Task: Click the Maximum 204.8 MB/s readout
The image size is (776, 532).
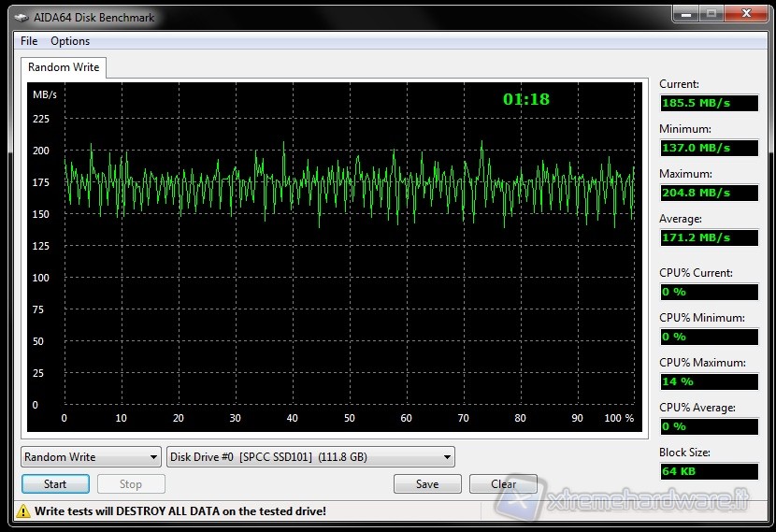Action: [709, 193]
